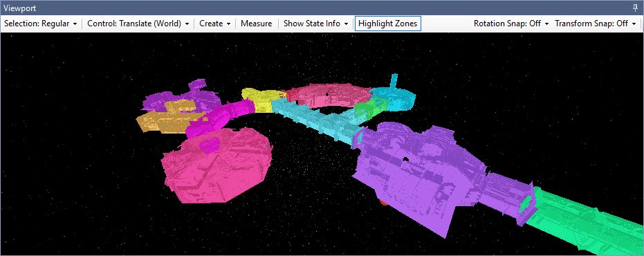Toggle the Highlight Zones button
Viewport: 644px width, 256px height.
[387, 24]
